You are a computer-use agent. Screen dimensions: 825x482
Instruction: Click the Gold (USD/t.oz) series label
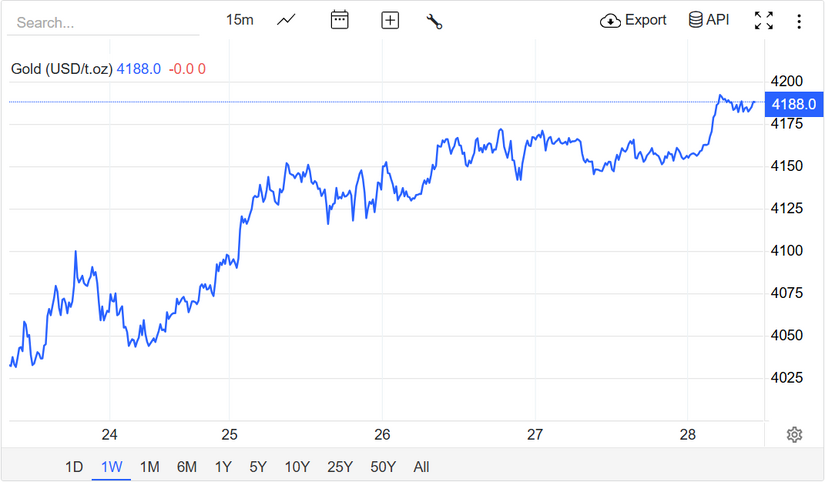pyautogui.click(x=62, y=69)
